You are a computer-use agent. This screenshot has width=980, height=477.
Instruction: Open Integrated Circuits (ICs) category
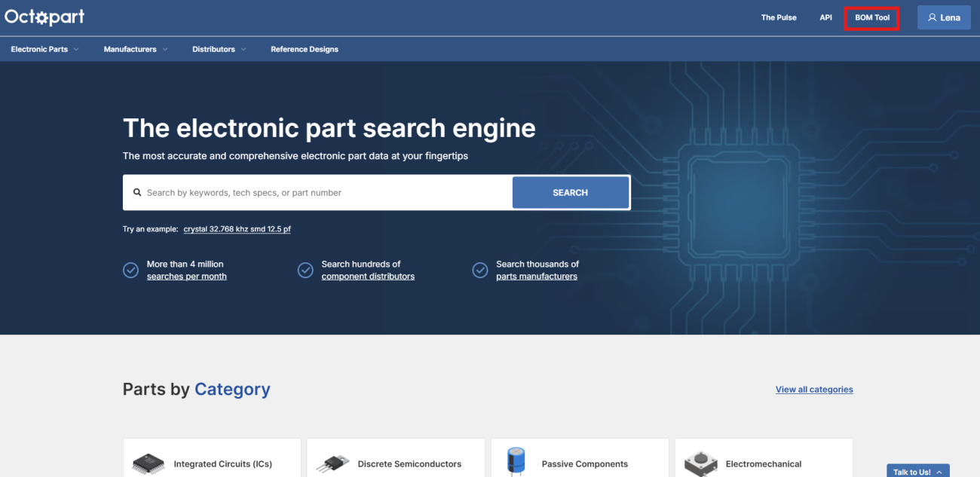tap(212, 458)
